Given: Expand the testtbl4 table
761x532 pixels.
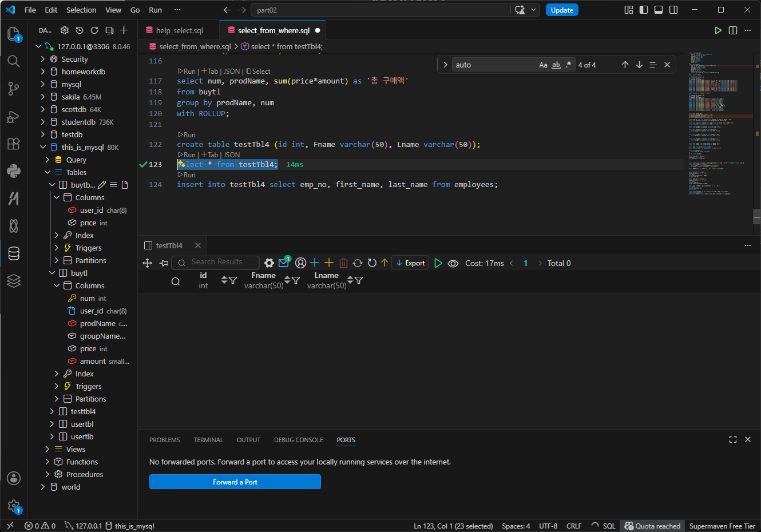Looking at the screenshot, I should tap(52, 411).
